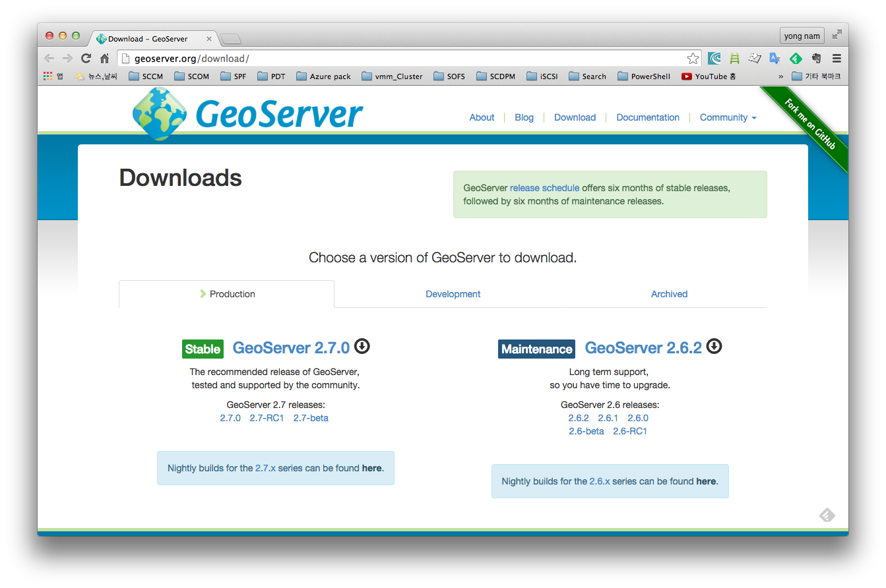Click the Fork me on GitHub ribbon
The image size is (886, 588).
[809, 124]
